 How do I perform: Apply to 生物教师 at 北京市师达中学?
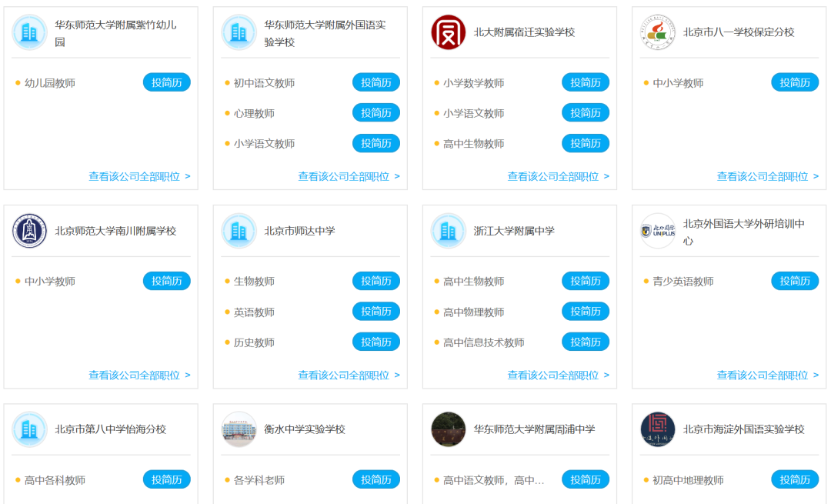click(376, 281)
